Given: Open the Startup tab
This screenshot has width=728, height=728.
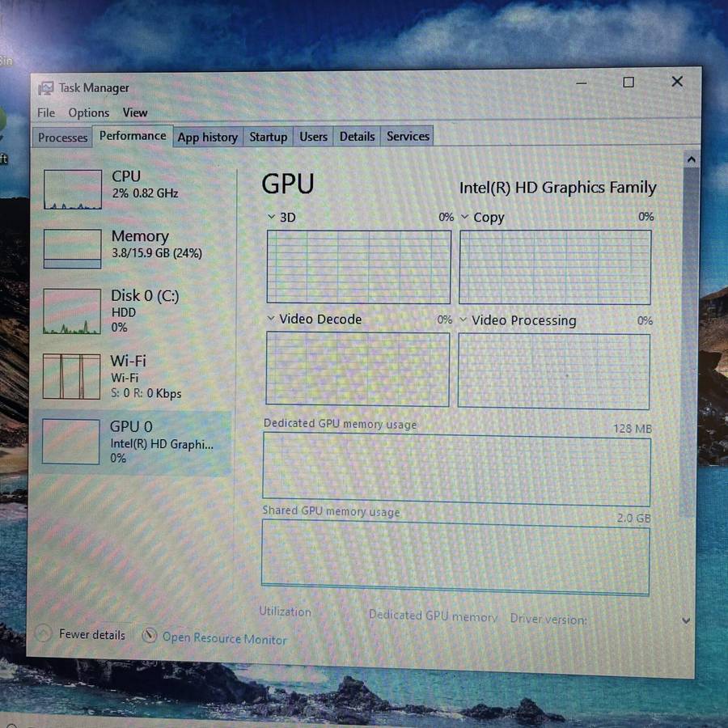Looking at the screenshot, I should tap(268, 137).
